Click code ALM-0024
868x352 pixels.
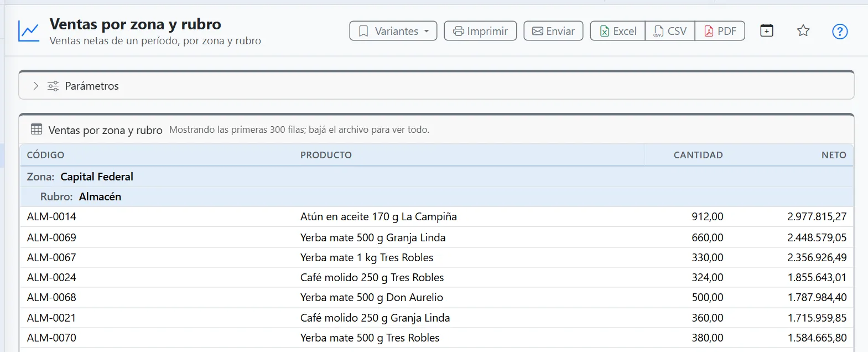click(51, 277)
